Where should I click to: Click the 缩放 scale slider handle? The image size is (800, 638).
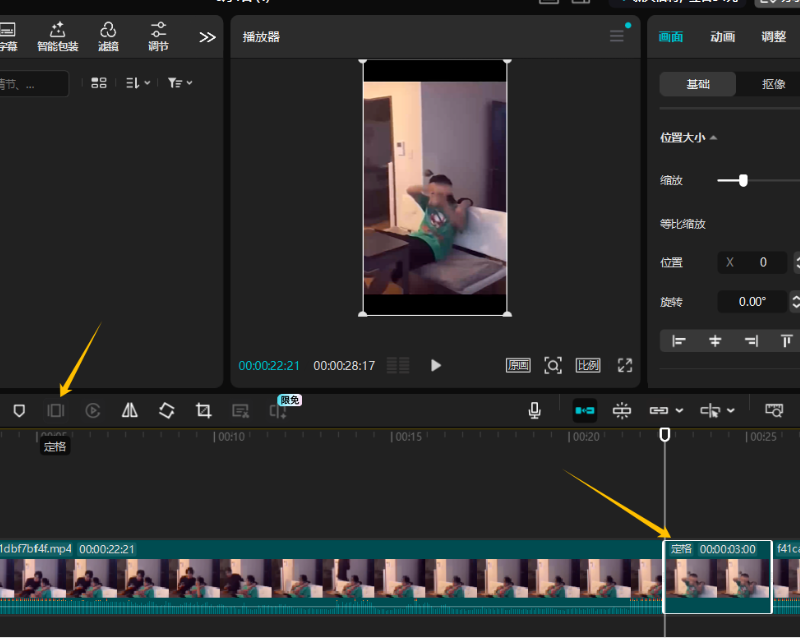[743, 180]
